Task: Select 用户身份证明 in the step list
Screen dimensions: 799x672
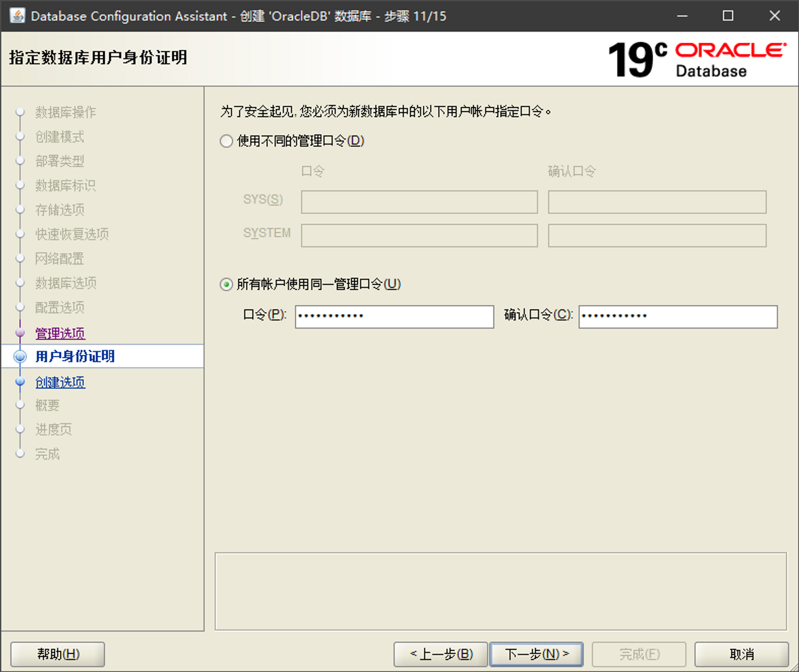Action: [x=75, y=356]
